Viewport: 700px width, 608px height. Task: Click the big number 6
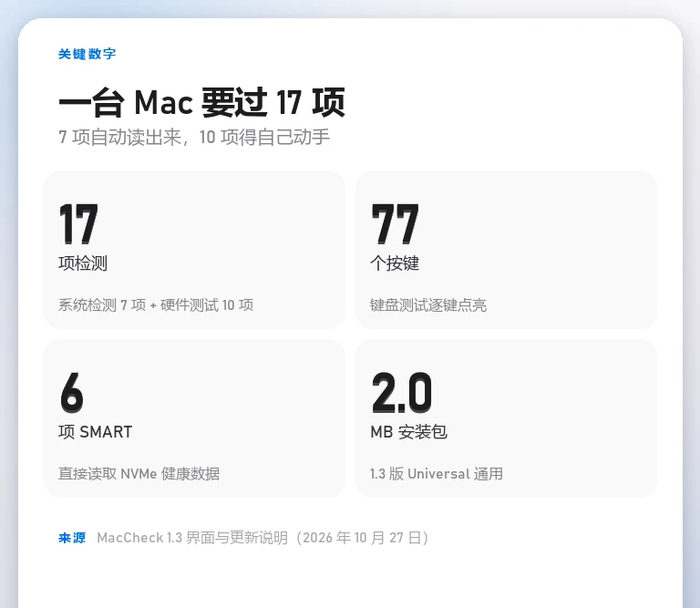[x=71, y=392]
